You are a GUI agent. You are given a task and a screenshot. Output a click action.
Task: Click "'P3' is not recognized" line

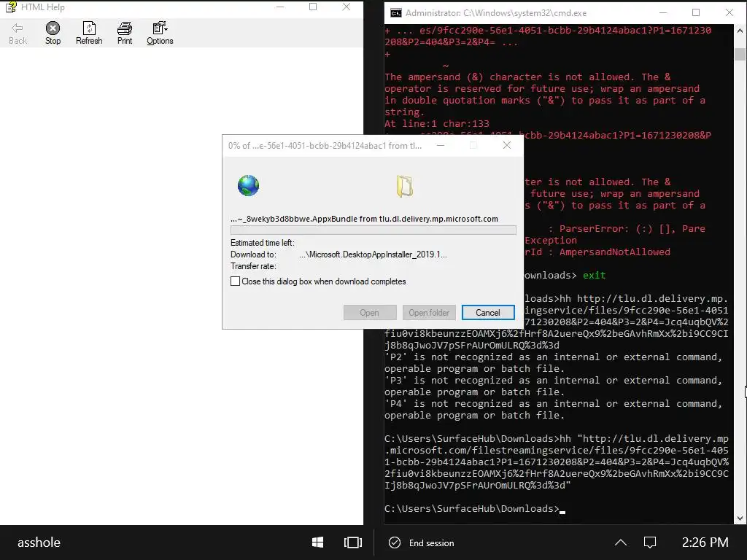tap(553, 381)
